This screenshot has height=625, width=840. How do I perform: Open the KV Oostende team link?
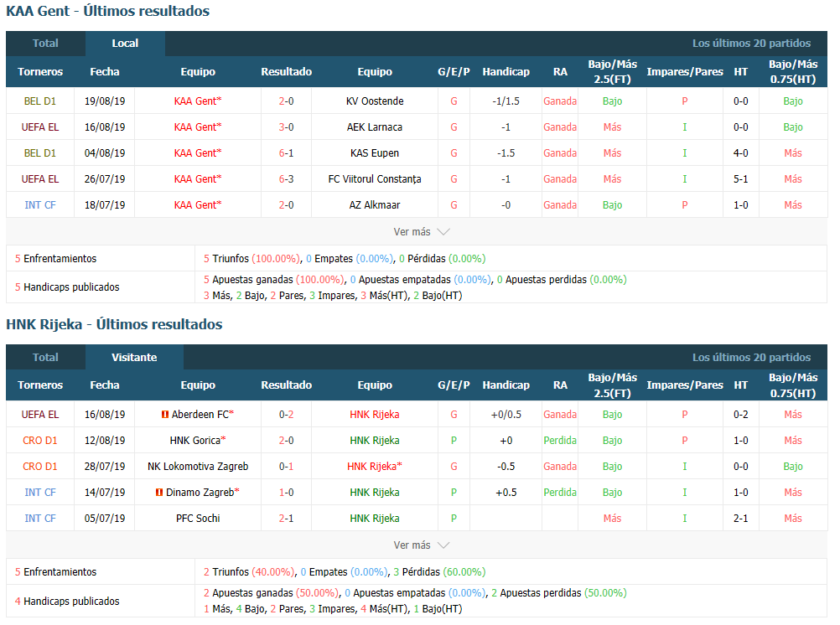pos(375,101)
